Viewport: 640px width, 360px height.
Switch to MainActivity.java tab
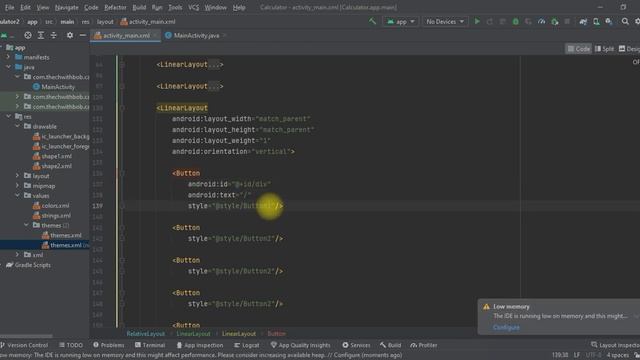click(x=196, y=36)
